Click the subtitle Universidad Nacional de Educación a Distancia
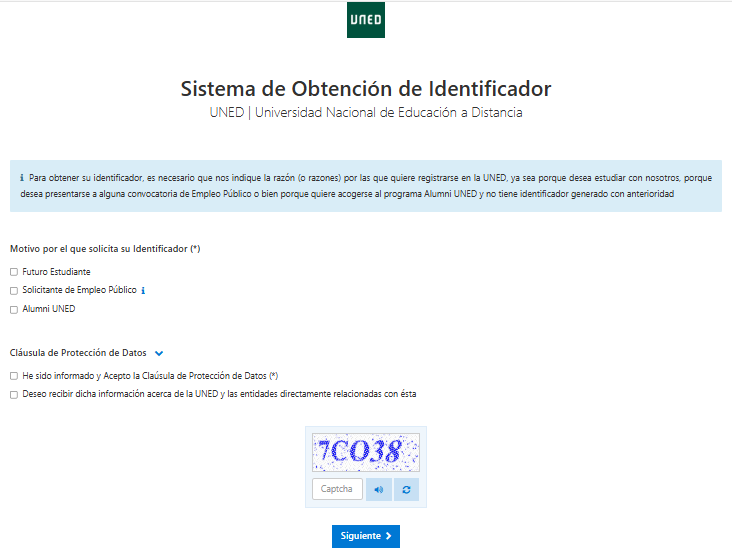The image size is (732, 554). pos(388,112)
